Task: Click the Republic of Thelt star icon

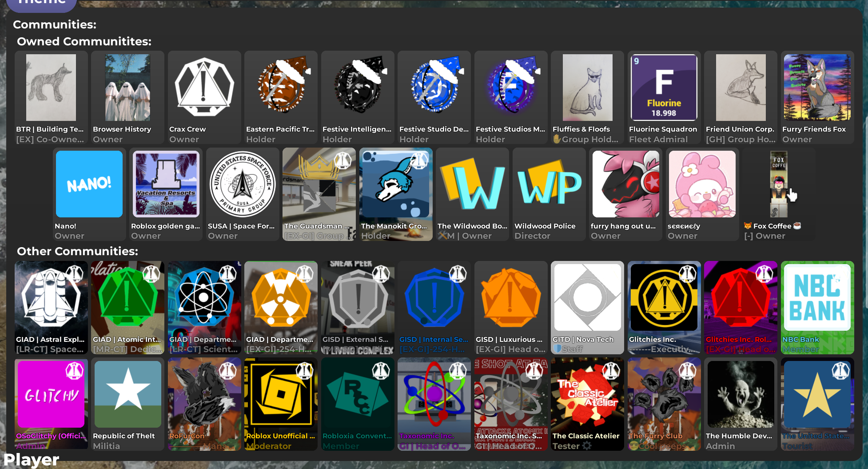Action: [127, 394]
